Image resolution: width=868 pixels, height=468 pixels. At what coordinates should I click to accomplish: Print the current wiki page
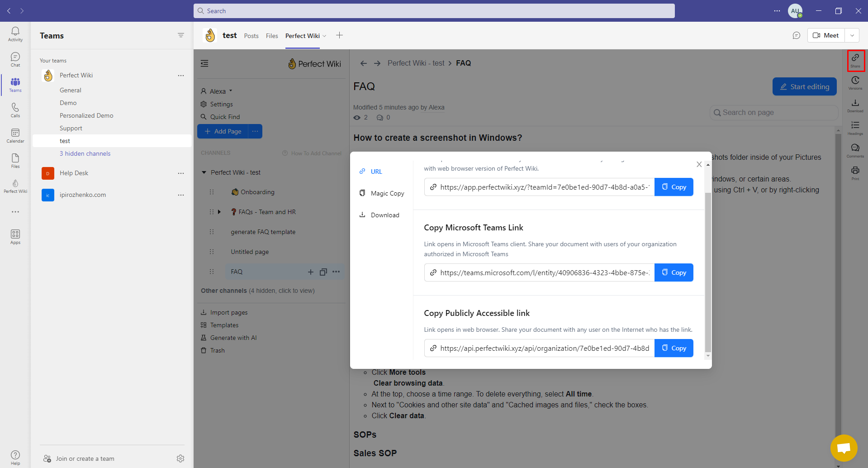[855, 172]
